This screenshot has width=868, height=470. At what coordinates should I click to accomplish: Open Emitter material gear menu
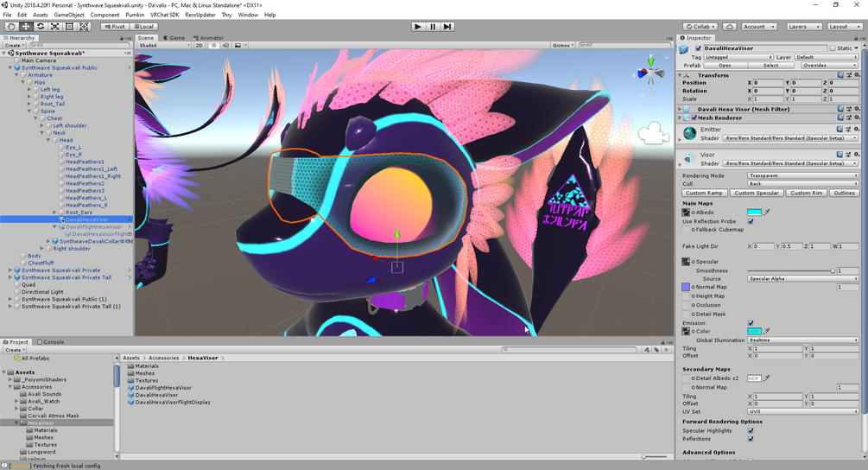857,129
